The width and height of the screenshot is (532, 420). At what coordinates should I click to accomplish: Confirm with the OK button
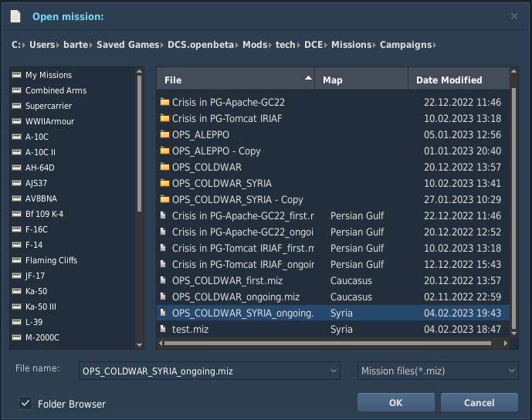pos(395,402)
